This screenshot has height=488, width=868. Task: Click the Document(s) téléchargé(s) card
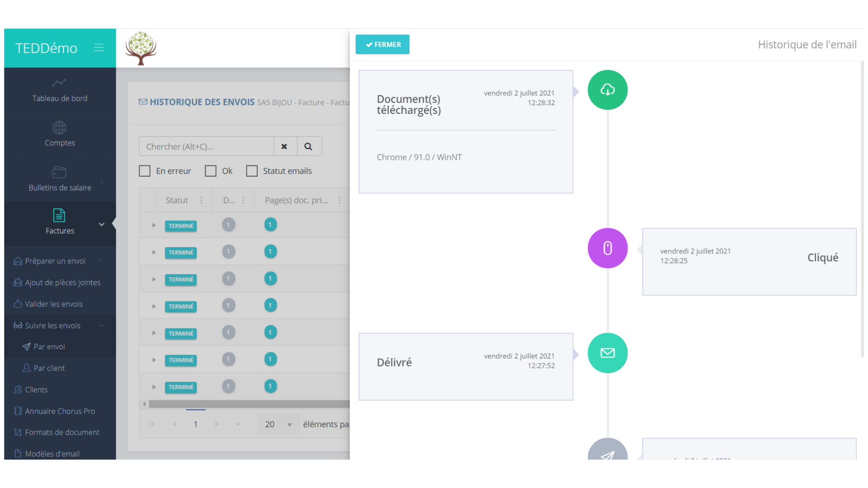pyautogui.click(x=466, y=131)
